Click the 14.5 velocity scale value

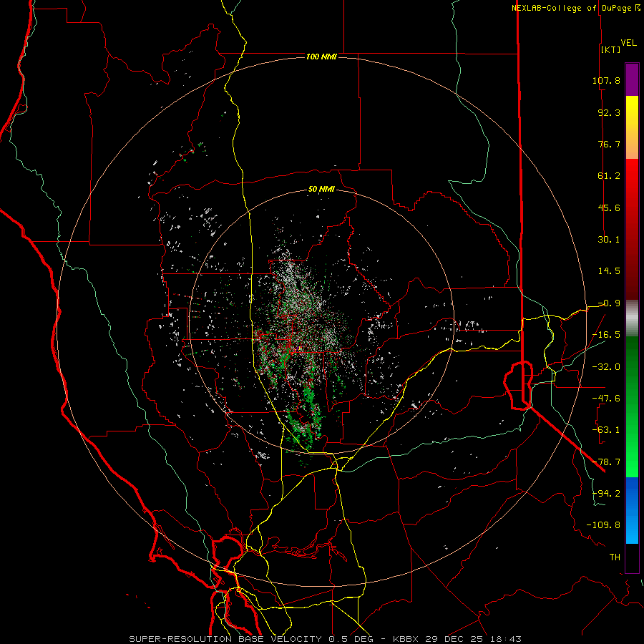coord(609,271)
